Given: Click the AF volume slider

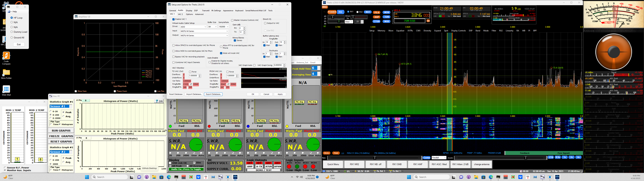Looking at the screenshot, I should pyautogui.click(x=336, y=17).
